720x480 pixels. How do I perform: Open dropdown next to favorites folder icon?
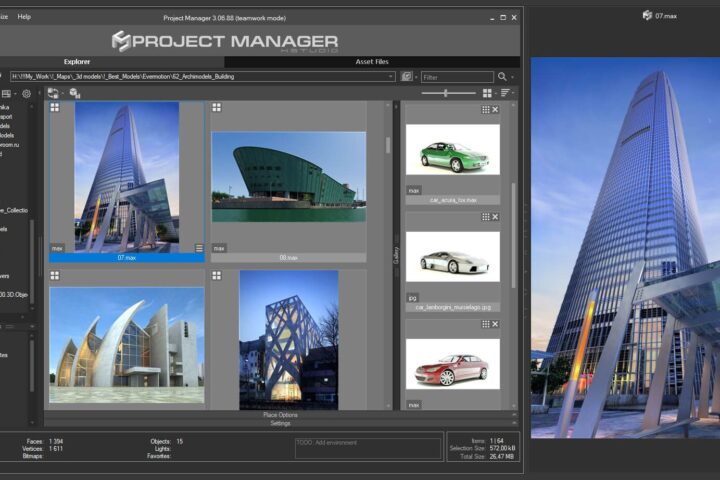(x=416, y=77)
